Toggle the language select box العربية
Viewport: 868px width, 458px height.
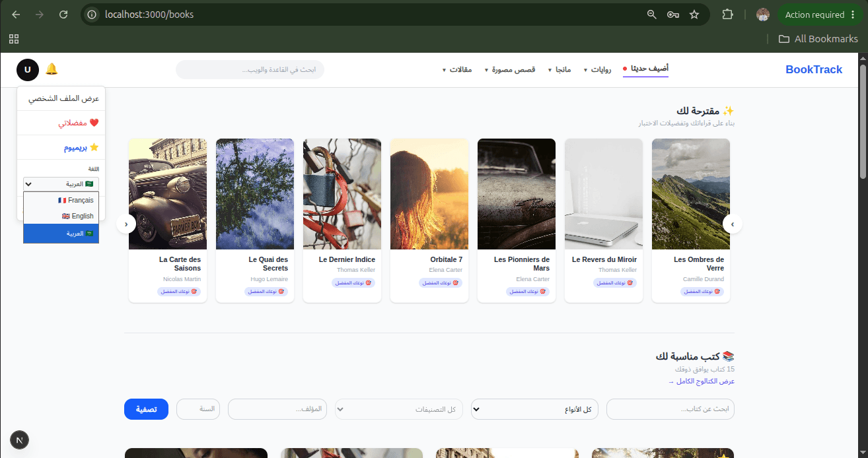61,183
